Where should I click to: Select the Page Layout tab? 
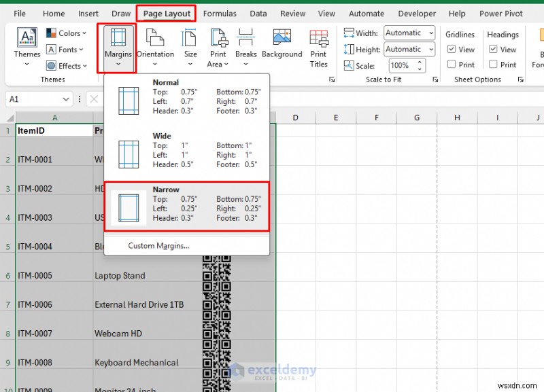[167, 14]
